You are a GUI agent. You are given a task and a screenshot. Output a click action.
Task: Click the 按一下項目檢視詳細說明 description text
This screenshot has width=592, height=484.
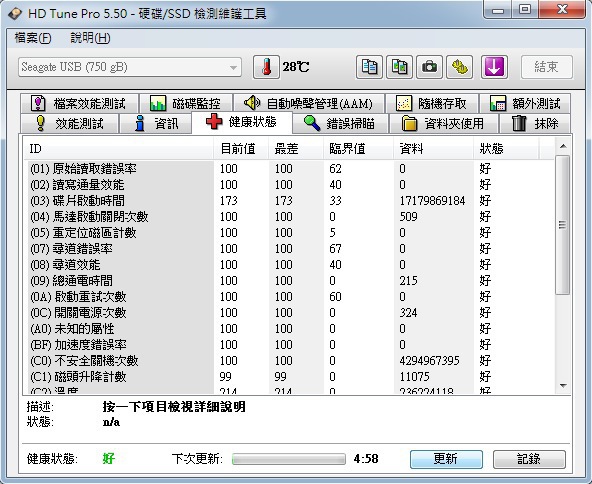(174, 407)
